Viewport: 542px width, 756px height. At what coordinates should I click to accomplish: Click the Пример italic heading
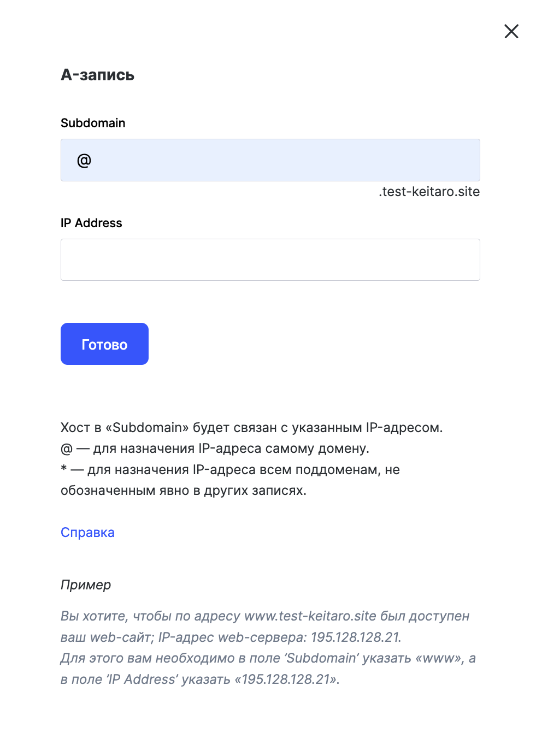coord(86,585)
